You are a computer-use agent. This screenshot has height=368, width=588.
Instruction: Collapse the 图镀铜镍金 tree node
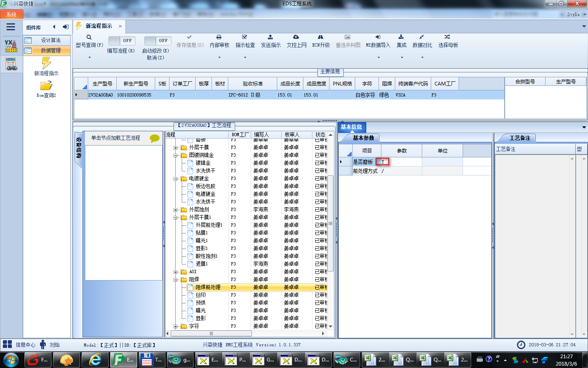176,155
